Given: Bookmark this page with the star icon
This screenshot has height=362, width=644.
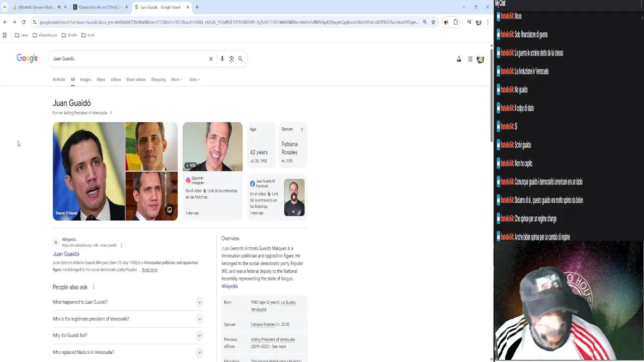Looking at the screenshot, I should 433,22.
